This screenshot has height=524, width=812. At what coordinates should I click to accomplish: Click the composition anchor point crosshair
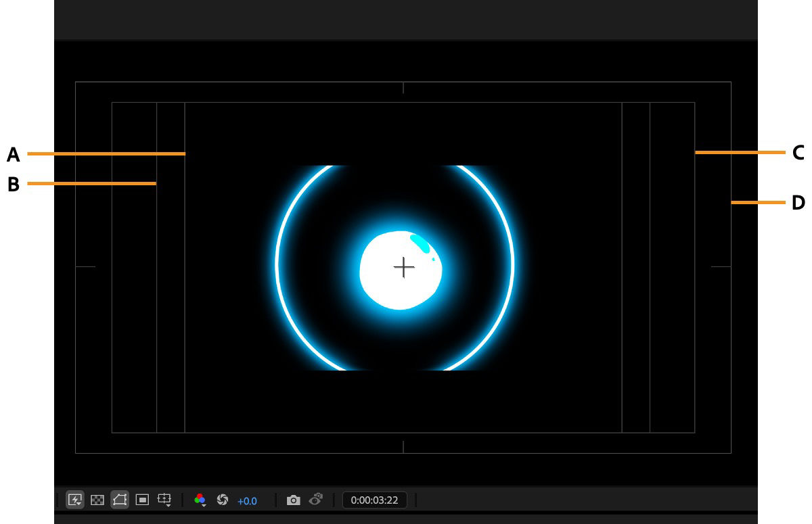pos(404,268)
